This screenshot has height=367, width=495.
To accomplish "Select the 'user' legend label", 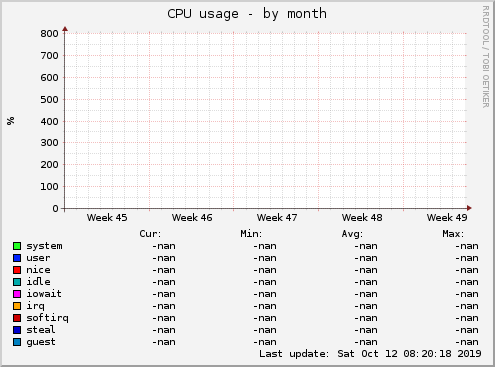I will (38, 258).
